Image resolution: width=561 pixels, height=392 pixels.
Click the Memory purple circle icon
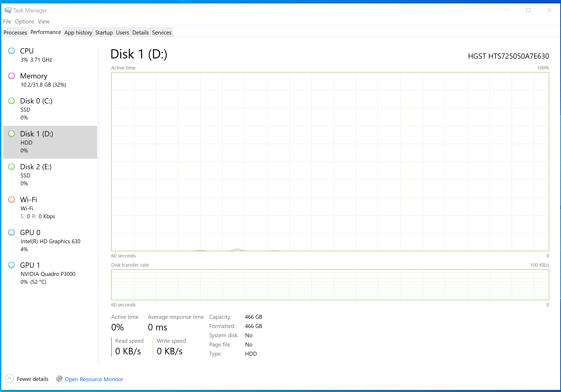[11, 76]
